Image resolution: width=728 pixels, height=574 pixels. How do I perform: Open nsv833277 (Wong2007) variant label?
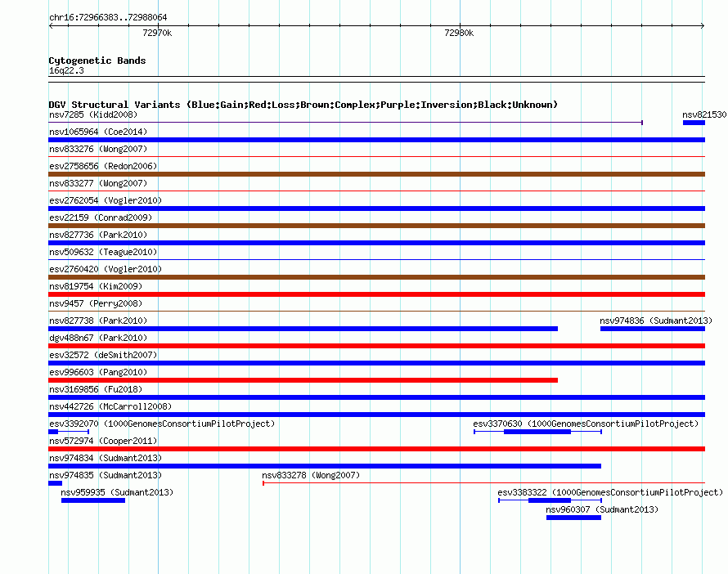(x=98, y=183)
